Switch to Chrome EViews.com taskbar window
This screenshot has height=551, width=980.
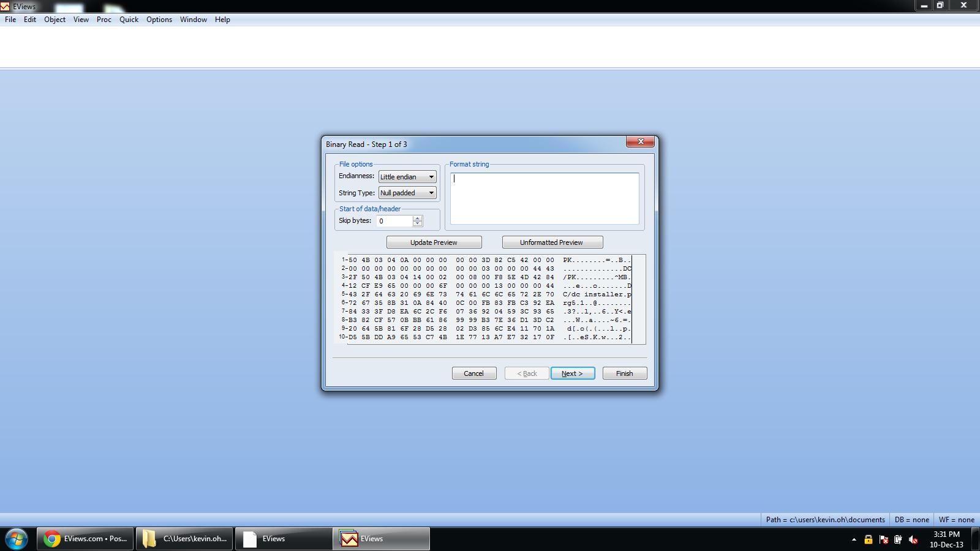(x=85, y=539)
